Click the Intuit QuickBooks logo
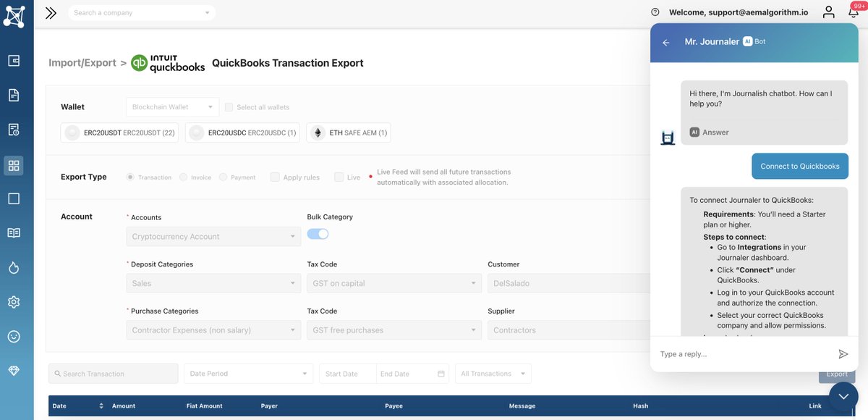Image resolution: width=868 pixels, height=420 pixels. coord(168,63)
